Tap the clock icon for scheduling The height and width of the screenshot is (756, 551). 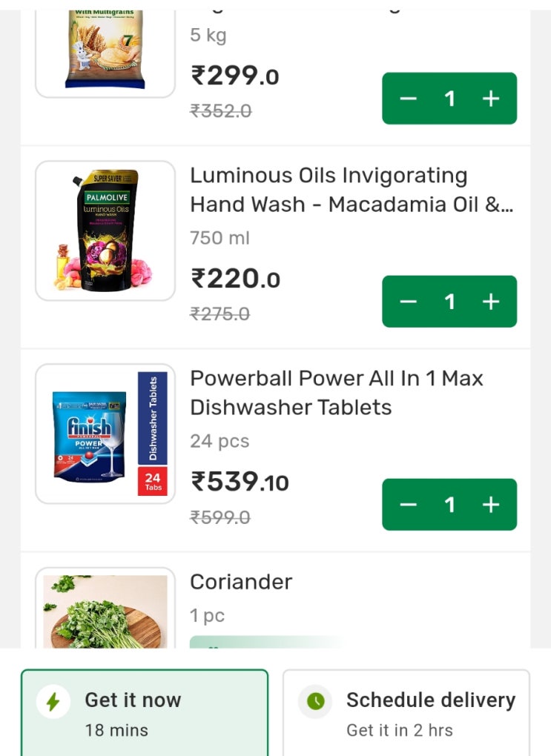pyautogui.click(x=315, y=701)
